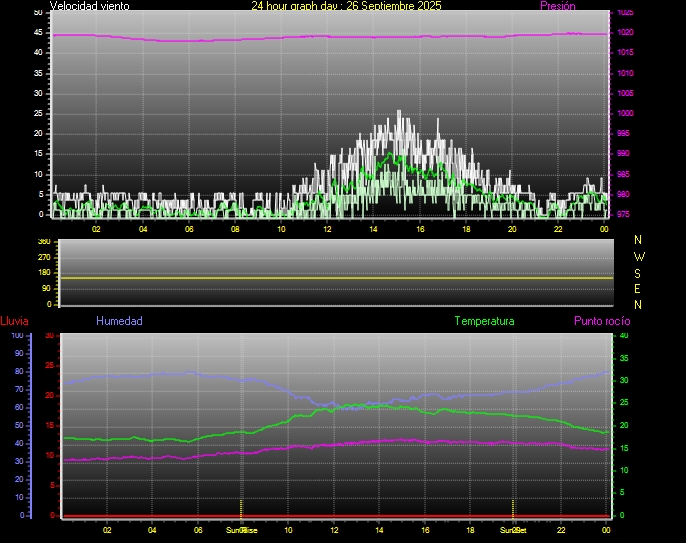This screenshot has height=543, width=686.
Task: Click the 100 value on rain axis
Action: (16, 335)
